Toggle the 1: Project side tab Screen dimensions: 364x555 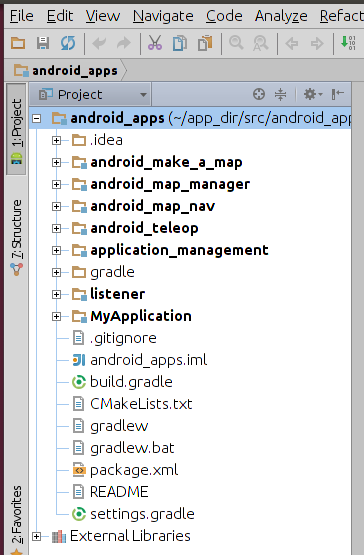coord(16,129)
